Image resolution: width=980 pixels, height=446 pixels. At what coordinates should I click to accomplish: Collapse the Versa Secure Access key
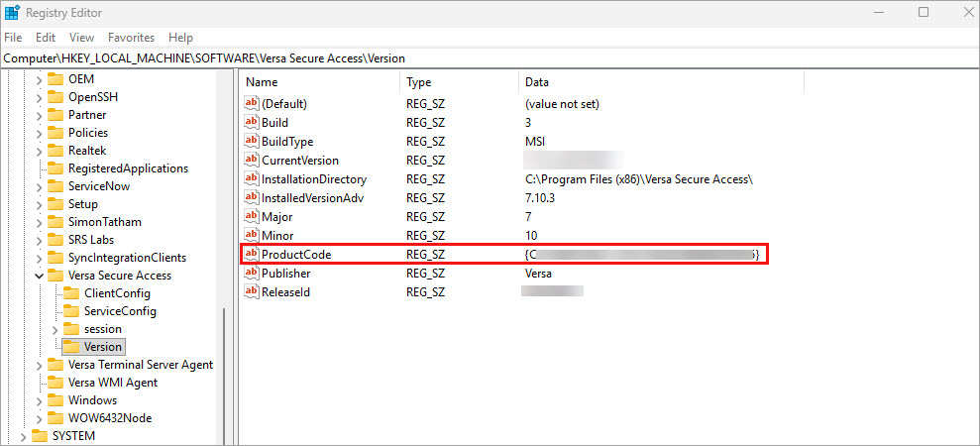[39, 276]
